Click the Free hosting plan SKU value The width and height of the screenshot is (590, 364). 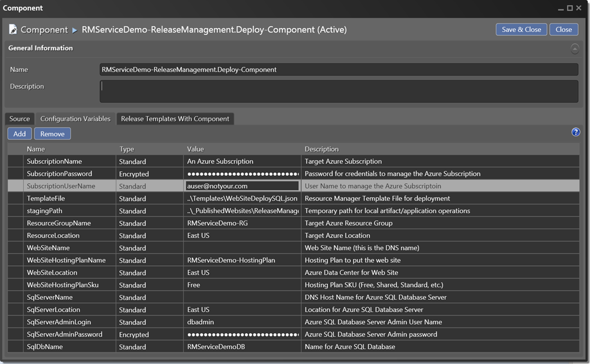tap(242, 285)
